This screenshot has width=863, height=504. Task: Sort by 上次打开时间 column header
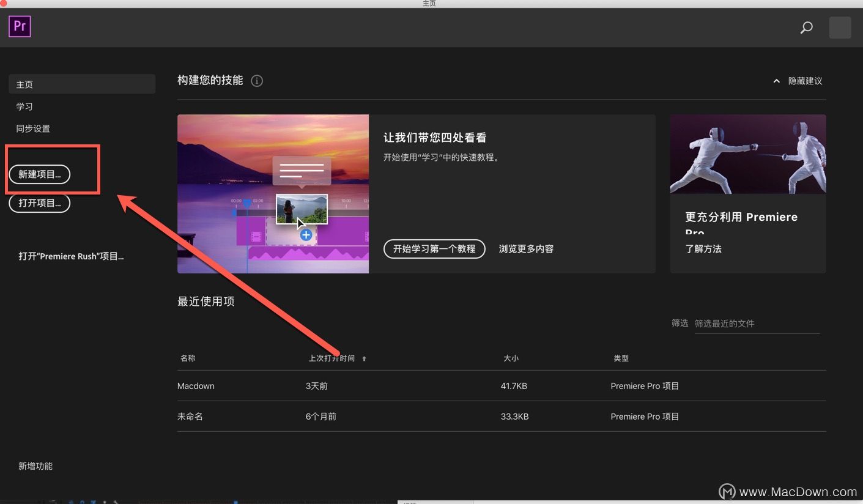331,358
